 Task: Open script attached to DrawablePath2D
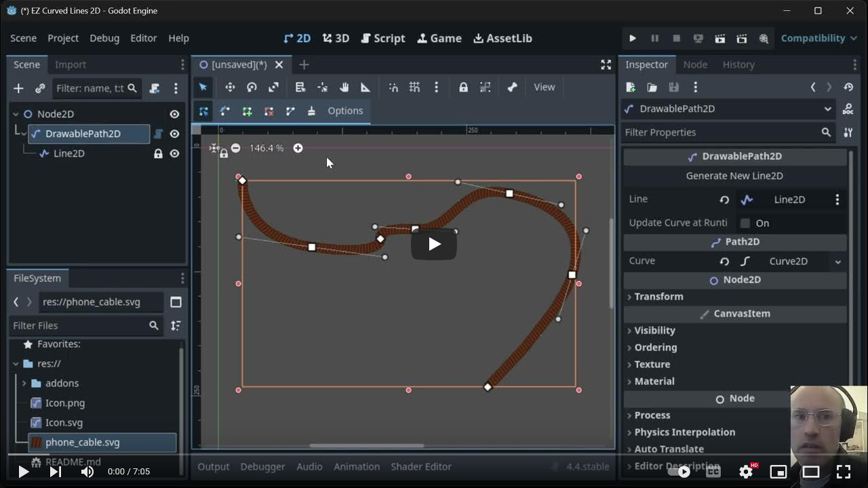(x=158, y=134)
